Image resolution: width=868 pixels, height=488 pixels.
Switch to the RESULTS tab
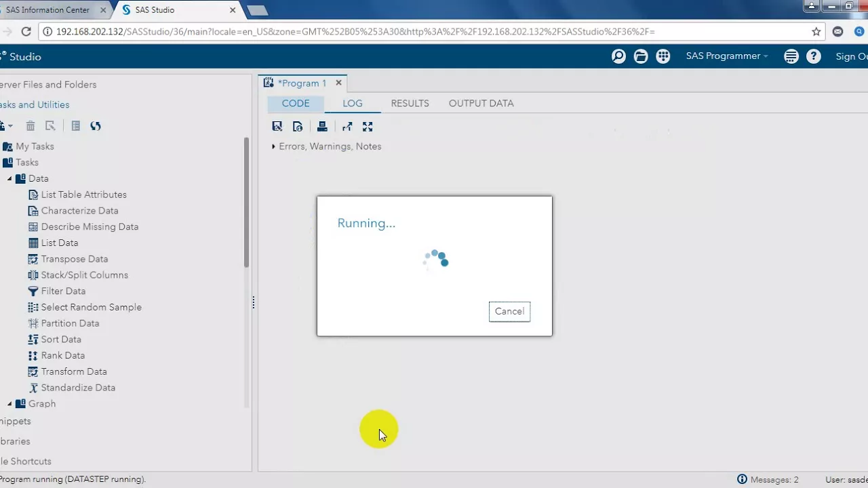[410, 103]
